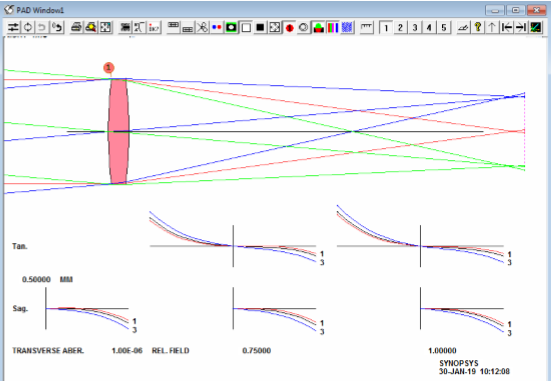This screenshot has width=551, height=381.
Task: Toggle the white square background button
Action: click(246, 27)
